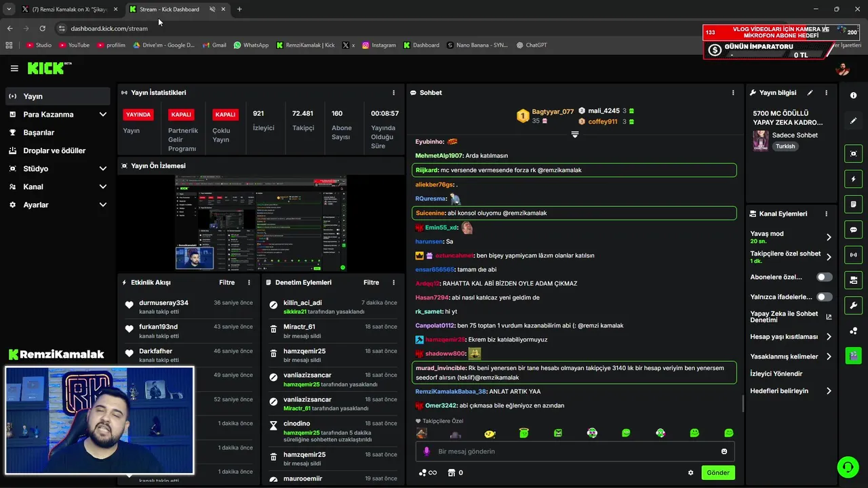Open Yasaklanmış kelimeler chevron
The image size is (868, 488).
pyautogui.click(x=829, y=357)
